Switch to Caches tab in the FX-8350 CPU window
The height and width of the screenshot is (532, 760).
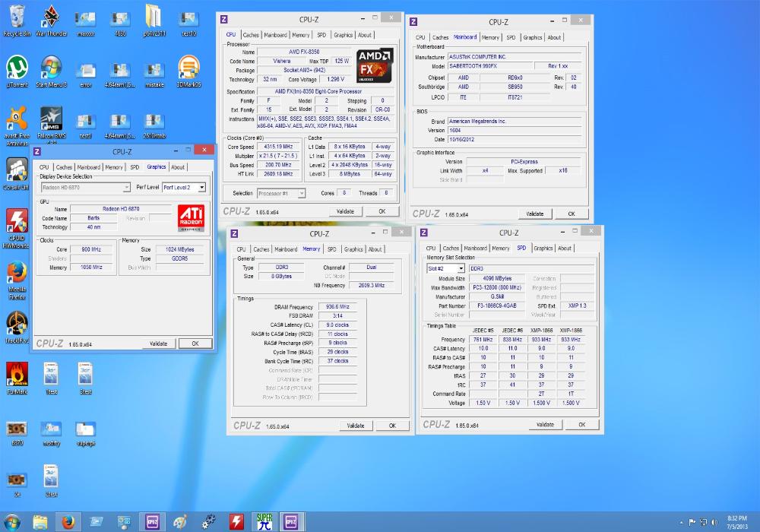[251, 35]
